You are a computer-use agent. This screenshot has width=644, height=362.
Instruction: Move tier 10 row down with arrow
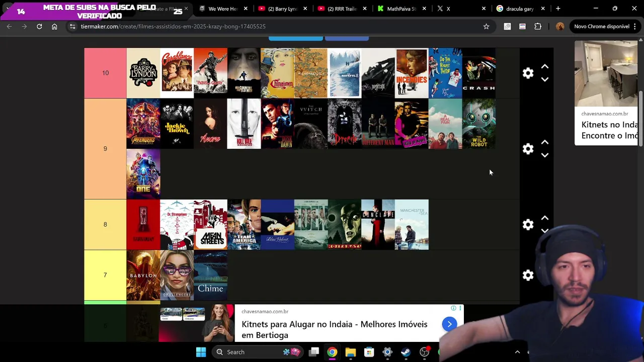coord(545,79)
